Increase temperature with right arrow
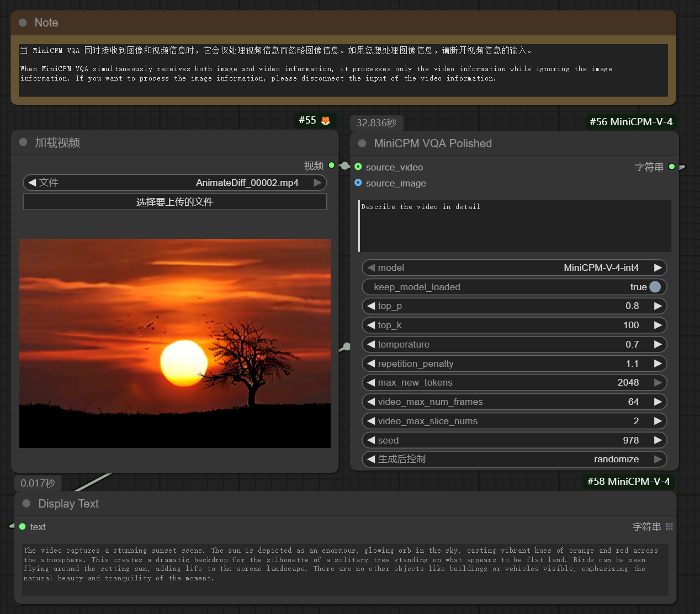The height and width of the screenshot is (614, 700). tap(657, 344)
